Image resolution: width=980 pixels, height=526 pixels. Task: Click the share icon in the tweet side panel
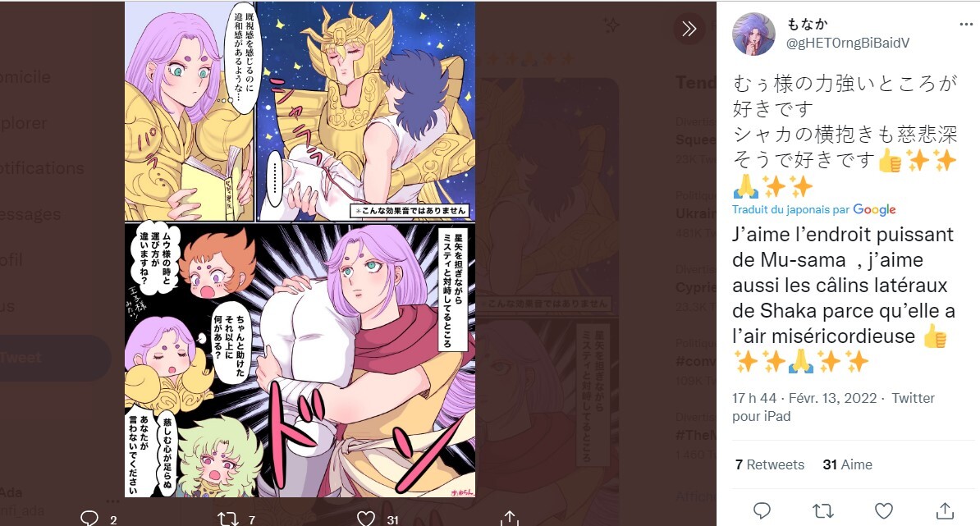[944, 510]
